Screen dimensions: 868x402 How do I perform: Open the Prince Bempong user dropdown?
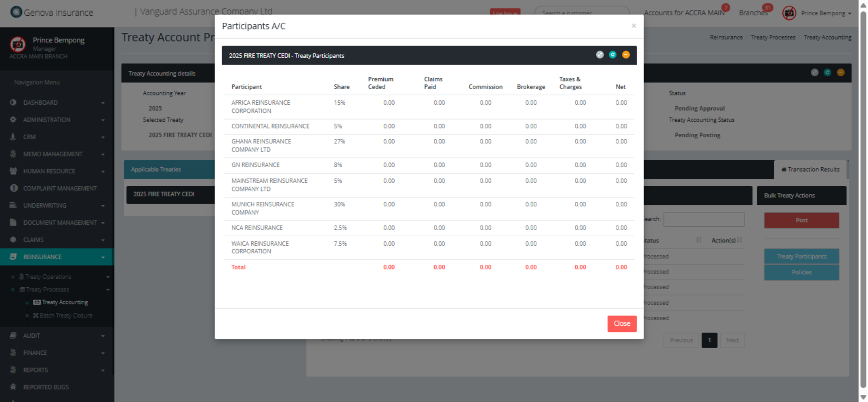tap(826, 13)
